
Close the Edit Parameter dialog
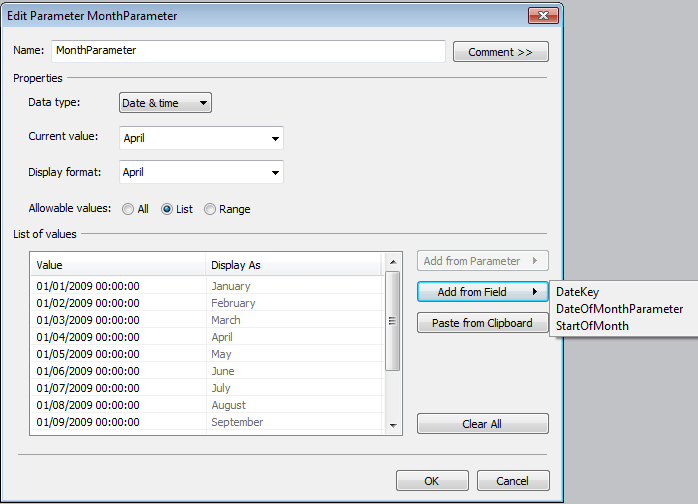(x=543, y=16)
